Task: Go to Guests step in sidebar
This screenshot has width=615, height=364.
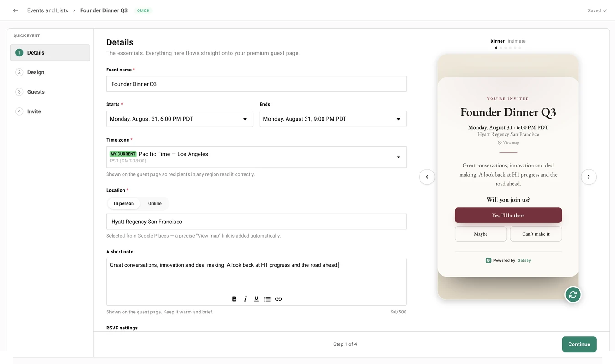Action: click(50, 91)
